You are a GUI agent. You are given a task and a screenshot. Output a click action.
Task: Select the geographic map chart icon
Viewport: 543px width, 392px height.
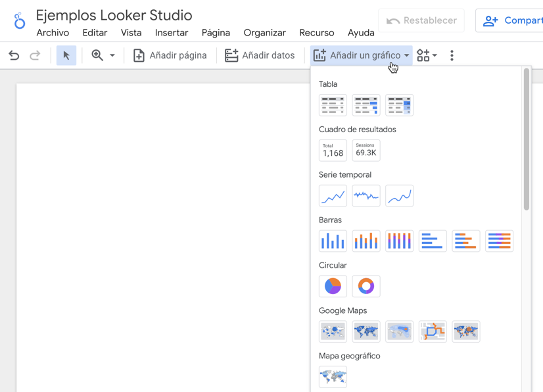click(333, 377)
